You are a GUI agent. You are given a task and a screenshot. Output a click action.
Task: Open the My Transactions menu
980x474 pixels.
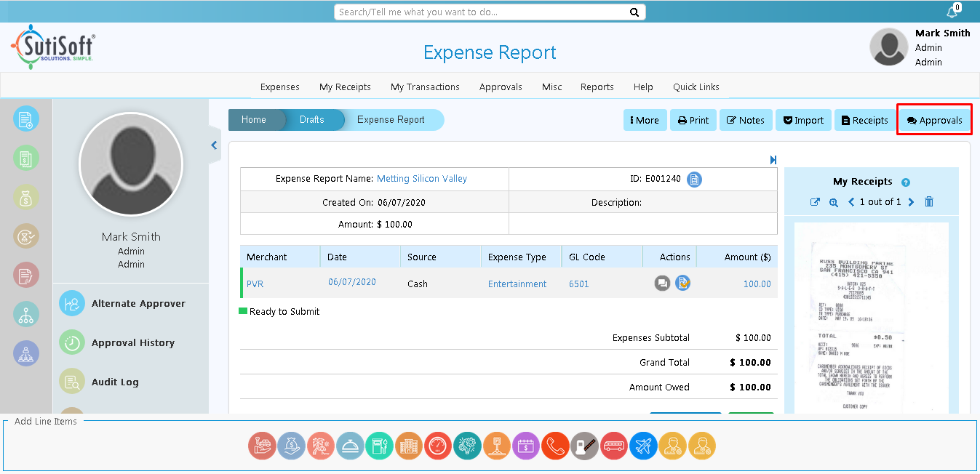[x=425, y=87]
